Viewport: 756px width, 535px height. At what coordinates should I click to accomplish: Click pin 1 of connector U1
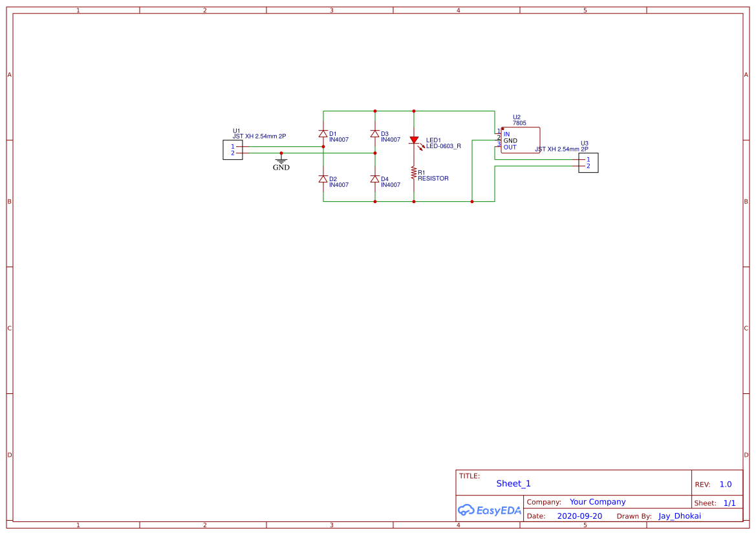pos(234,147)
